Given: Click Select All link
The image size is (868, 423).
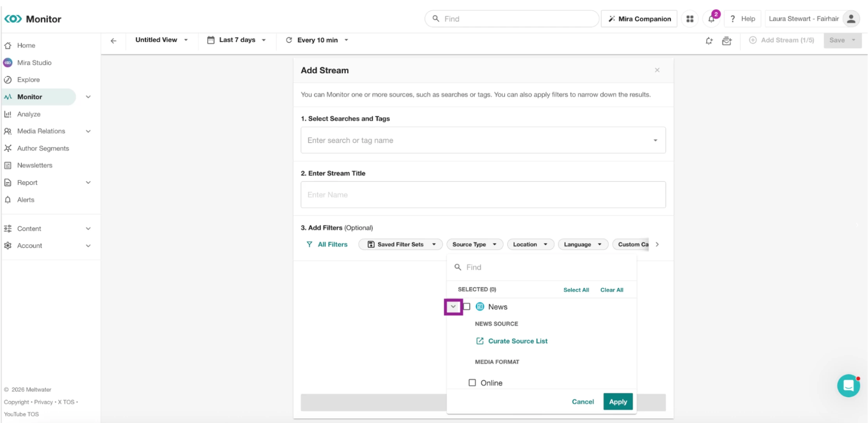Looking at the screenshot, I should point(576,290).
